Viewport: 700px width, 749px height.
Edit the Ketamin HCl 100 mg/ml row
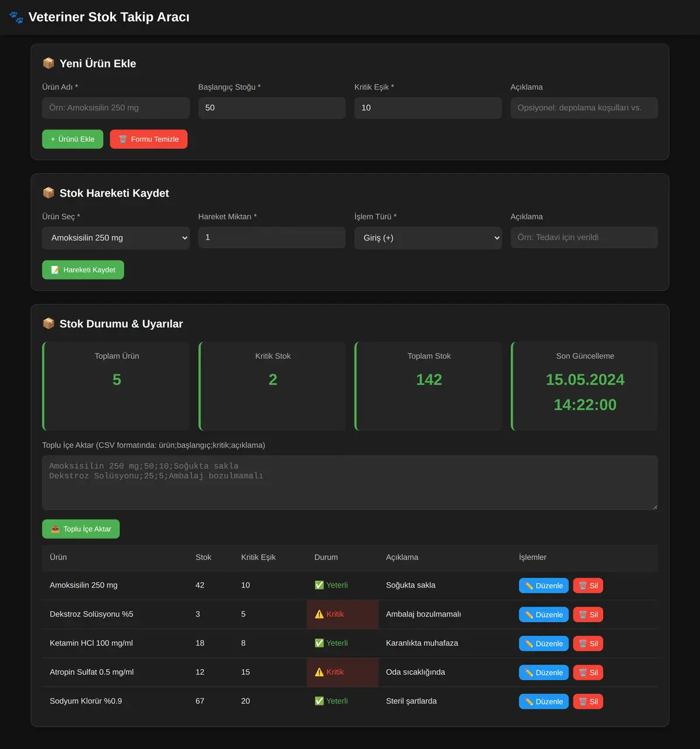coord(544,643)
